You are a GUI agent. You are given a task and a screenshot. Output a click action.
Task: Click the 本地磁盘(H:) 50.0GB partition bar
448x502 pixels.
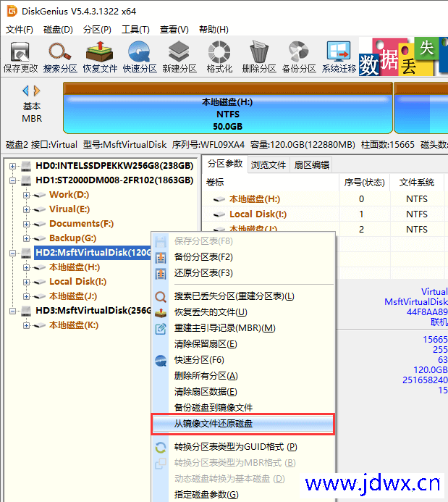(228, 108)
